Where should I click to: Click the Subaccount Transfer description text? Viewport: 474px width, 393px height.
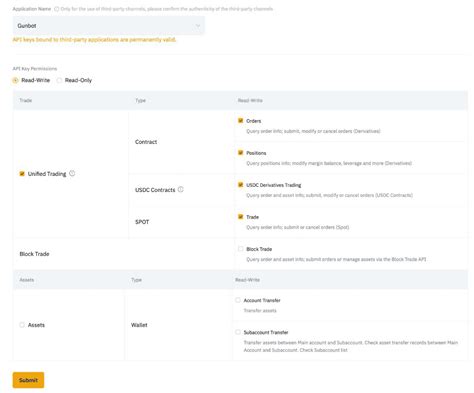coord(351,346)
